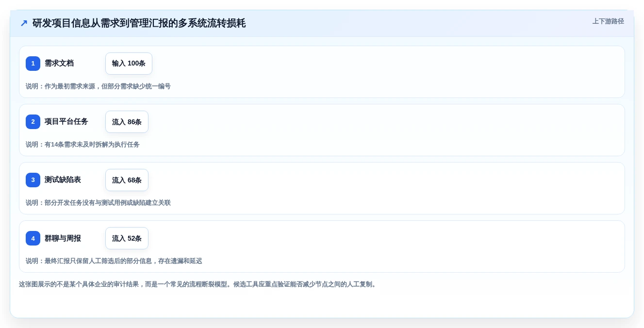Click the 需求文档 step title
The height and width of the screenshot is (328, 644).
click(x=59, y=64)
